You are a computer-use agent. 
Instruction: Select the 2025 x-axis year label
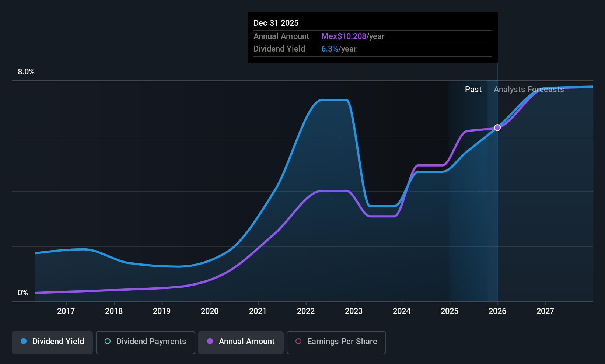click(450, 311)
